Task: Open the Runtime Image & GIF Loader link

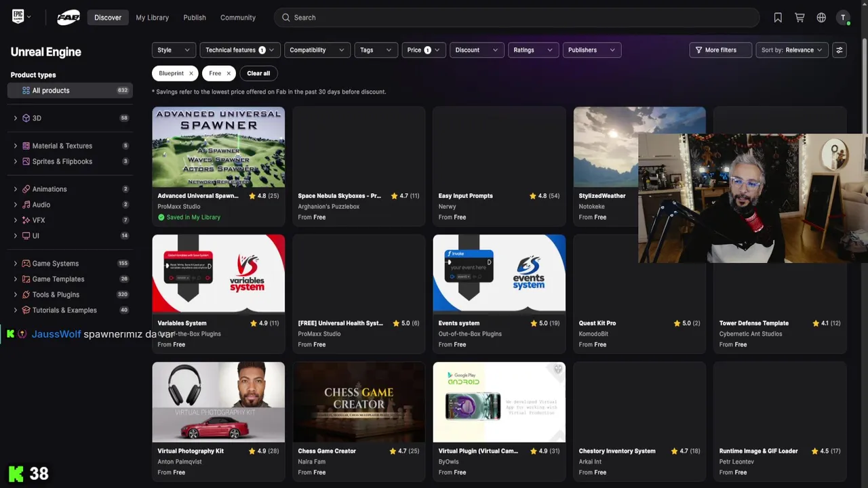Action: 759,451
